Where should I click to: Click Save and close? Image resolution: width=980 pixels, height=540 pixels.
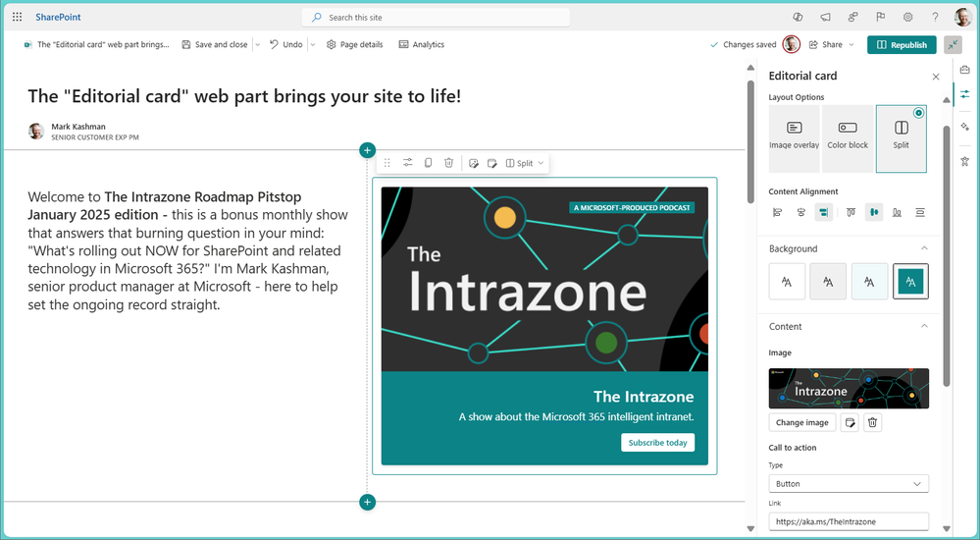click(215, 44)
